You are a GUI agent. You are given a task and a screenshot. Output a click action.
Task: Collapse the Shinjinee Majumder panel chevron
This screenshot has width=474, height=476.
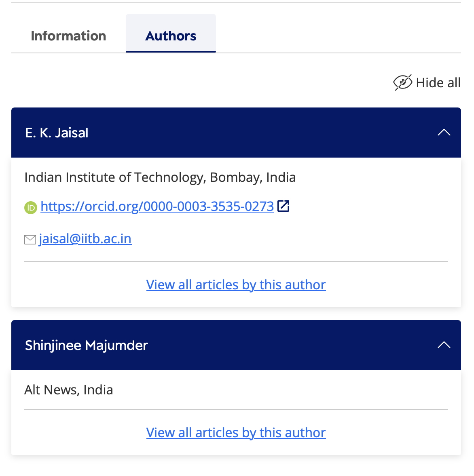click(x=444, y=345)
